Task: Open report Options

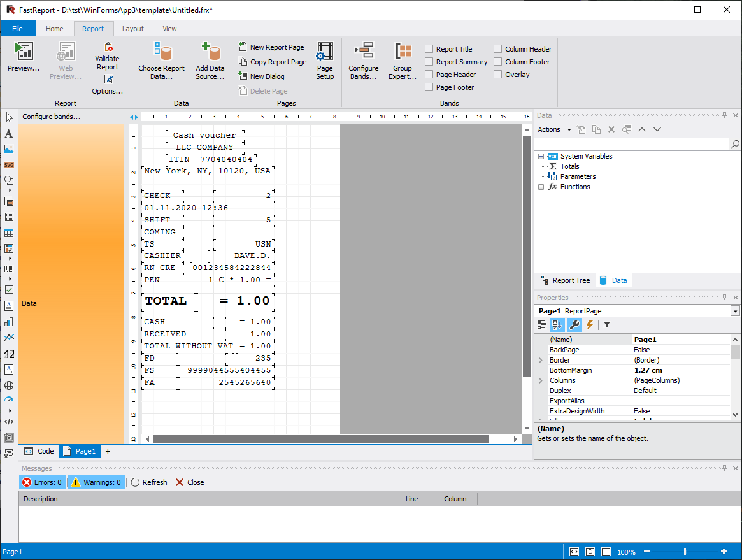Action: (x=108, y=84)
